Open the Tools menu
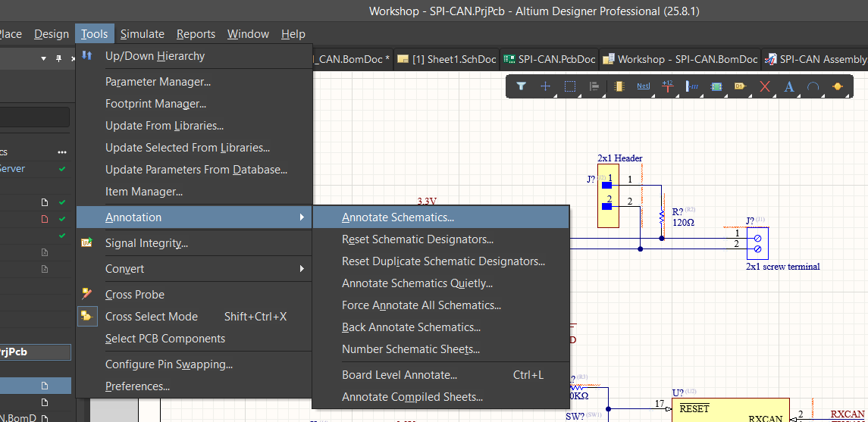The image size is (868, 422). pyautogui.click(x=95, y=34)
